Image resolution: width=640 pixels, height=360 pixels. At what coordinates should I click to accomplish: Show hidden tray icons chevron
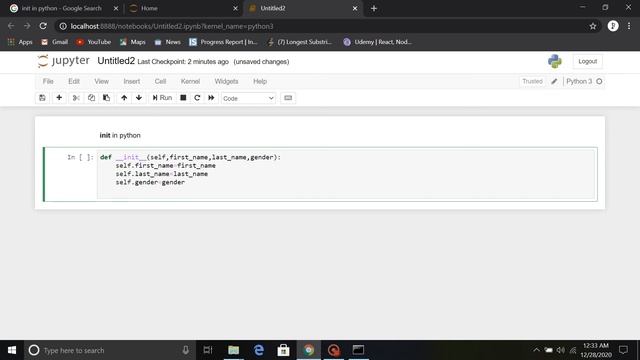click(x=536, y=350)
